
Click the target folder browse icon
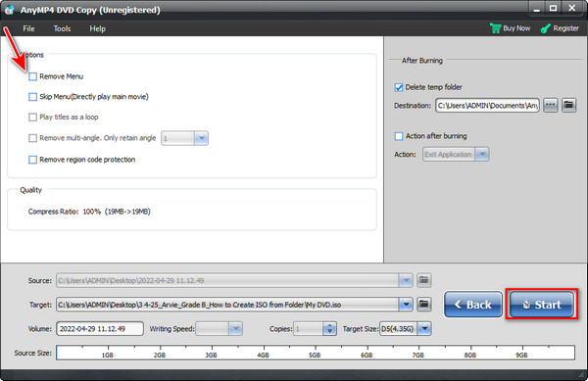pos(423,305)
